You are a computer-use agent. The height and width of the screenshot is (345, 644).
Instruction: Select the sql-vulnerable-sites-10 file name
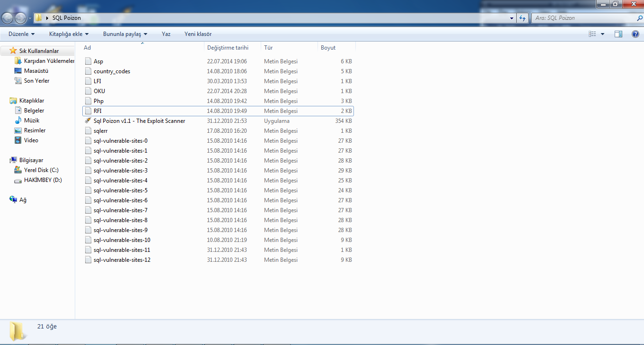pyautogui.click(x=122, y=240)
